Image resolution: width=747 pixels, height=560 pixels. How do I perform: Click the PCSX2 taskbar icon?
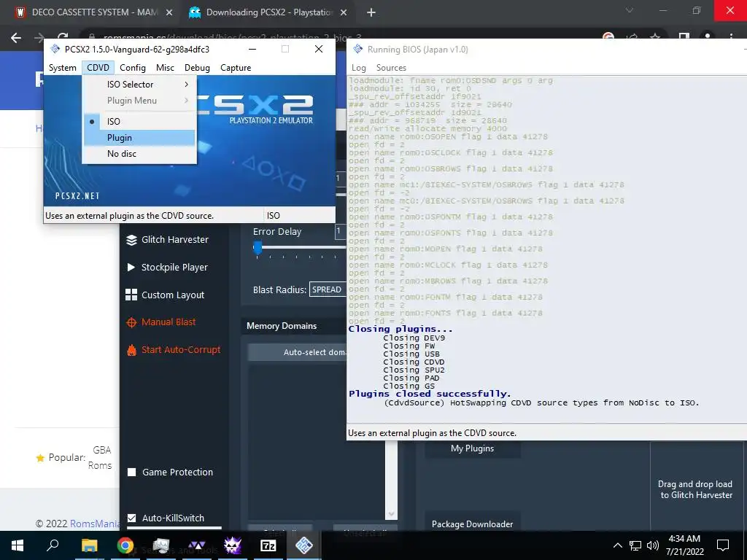[x=304, y=545]
